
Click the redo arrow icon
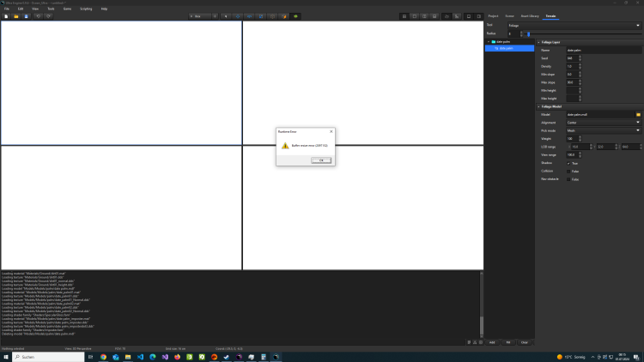click(x=48, y=16)
